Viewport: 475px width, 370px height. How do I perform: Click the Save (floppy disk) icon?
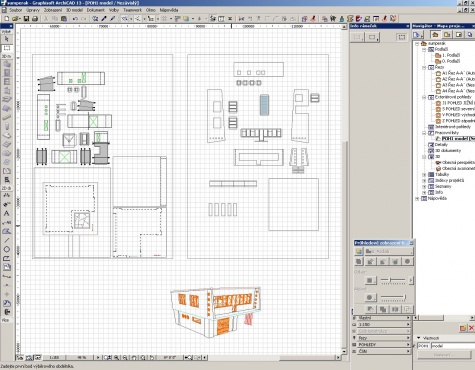point(26,19)
